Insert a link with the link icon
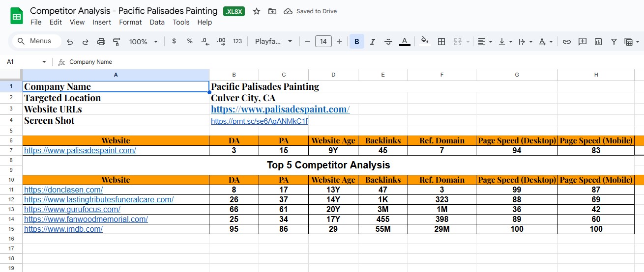The width and height of the screenshot is (644, 272). pos(567,42)
